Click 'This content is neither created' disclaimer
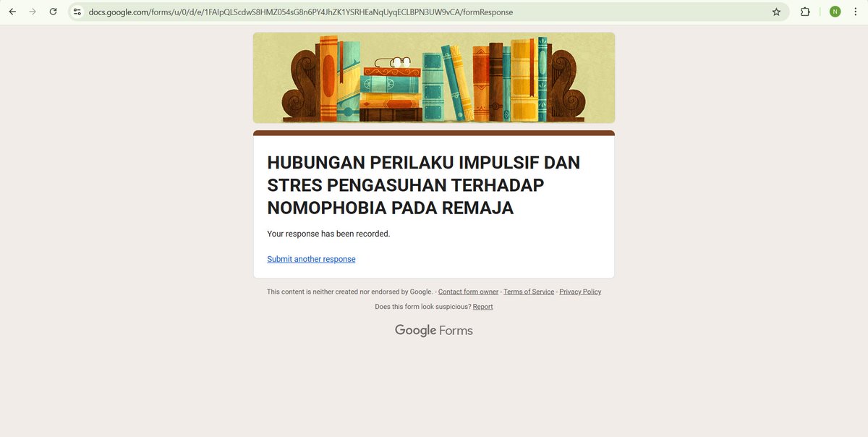The height and width of the screenshot is (437, 868). click(349, 292)
